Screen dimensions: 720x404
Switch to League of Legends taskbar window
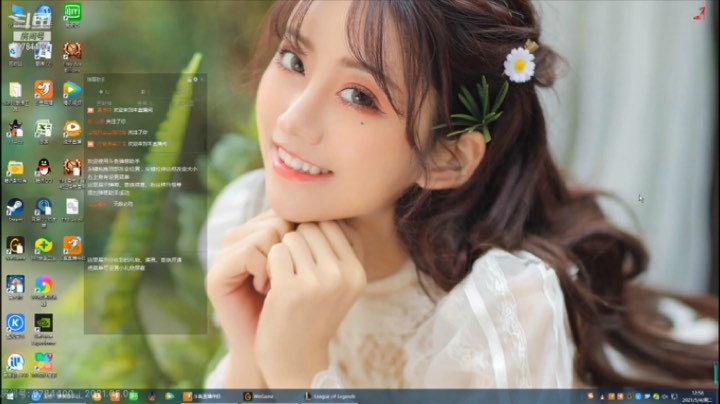point(330,396)
